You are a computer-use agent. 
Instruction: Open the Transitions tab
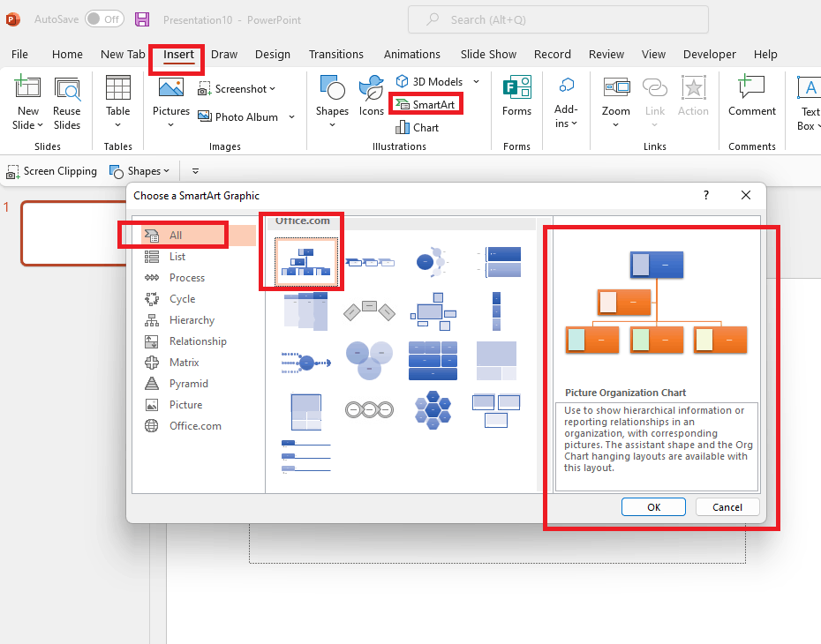(335, 55)
